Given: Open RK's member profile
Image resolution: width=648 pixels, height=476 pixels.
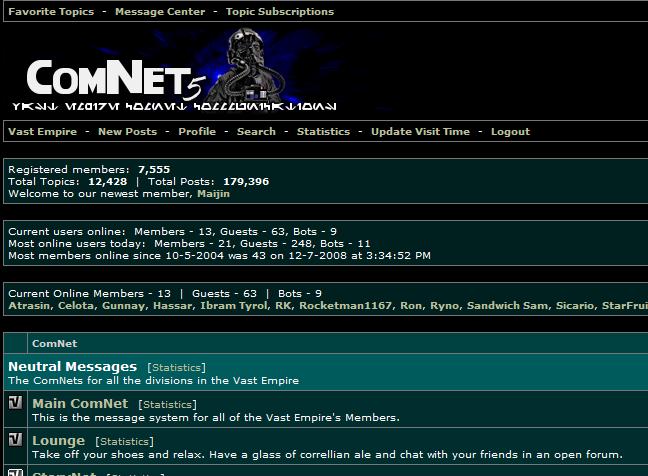Looking at the screenshot, I should click(x=283, y=306).
